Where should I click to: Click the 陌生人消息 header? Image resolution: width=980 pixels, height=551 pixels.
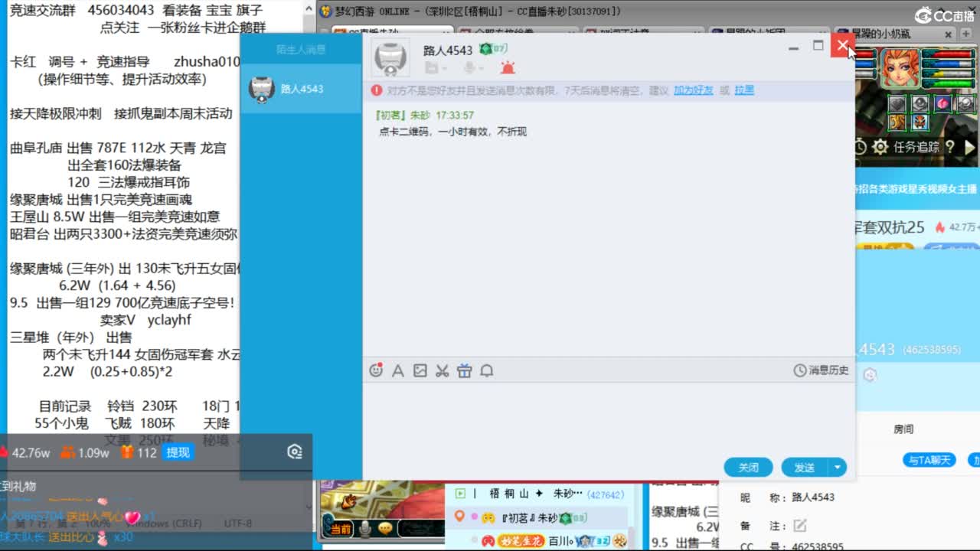[x=301, y=49]
